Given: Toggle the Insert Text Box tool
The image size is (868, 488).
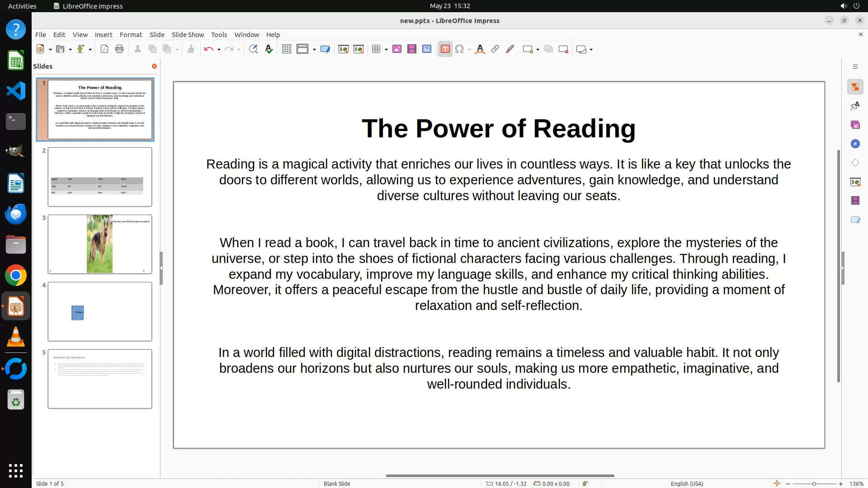Looking at the screenshot, I should (x=445, y=49).
